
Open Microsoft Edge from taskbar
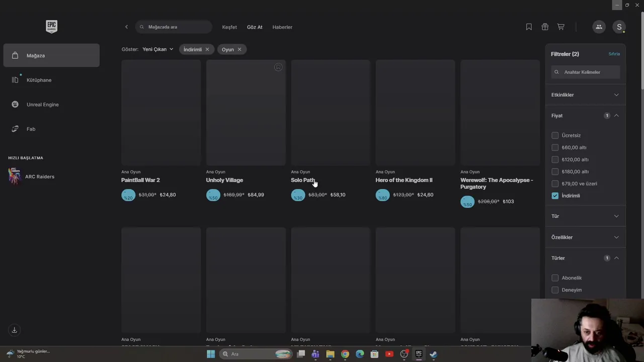click(360, 354)
